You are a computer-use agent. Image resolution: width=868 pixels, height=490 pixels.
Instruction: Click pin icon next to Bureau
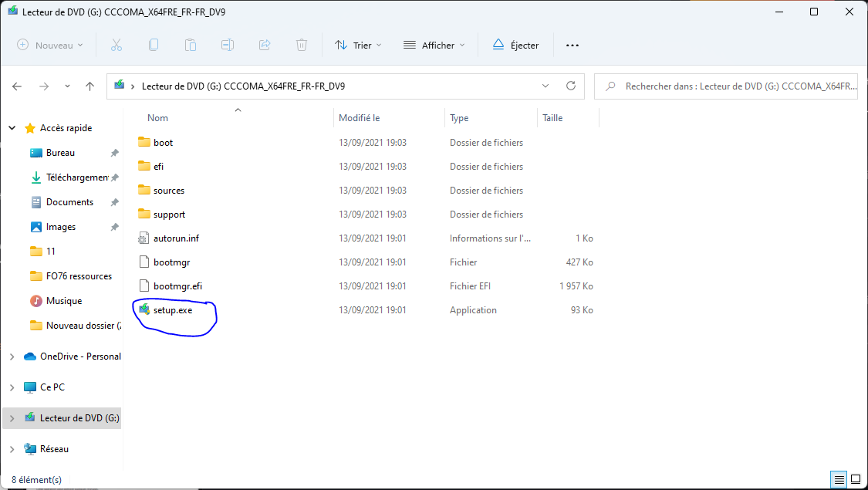coord(115,153)
